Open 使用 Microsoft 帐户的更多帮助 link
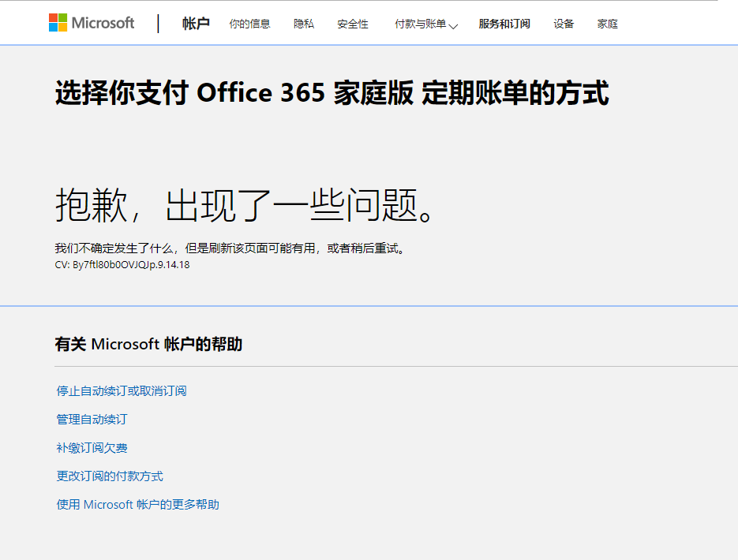Screen dimensions: 738x560 (x=137, y=505)
